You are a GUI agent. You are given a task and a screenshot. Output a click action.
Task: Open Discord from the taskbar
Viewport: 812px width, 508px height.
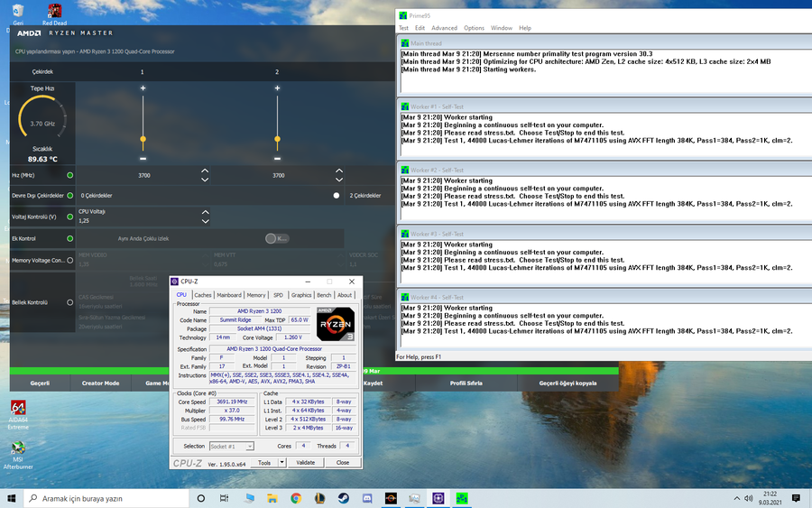(x=367, y=498)
